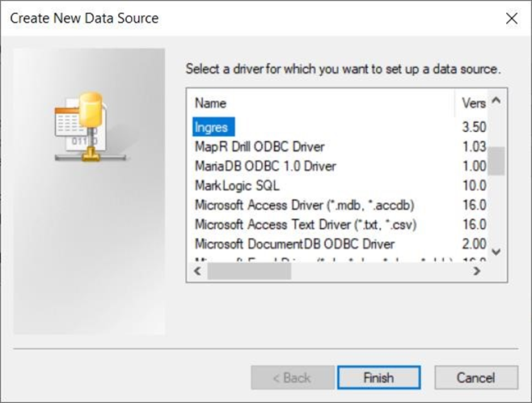Choose MariaDB ODBC 1.0 Driver
This screenshot has width=532, height=403.
click(x=264, y=166)
